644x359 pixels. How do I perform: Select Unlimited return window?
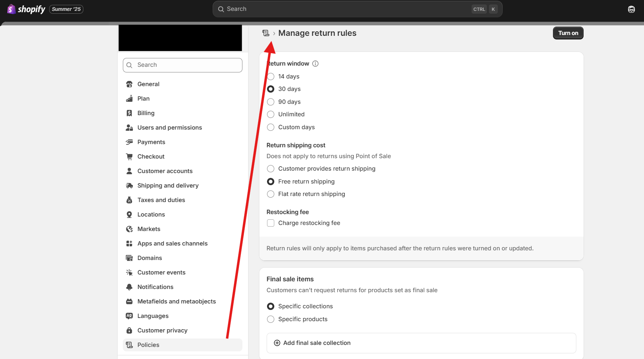271,114
